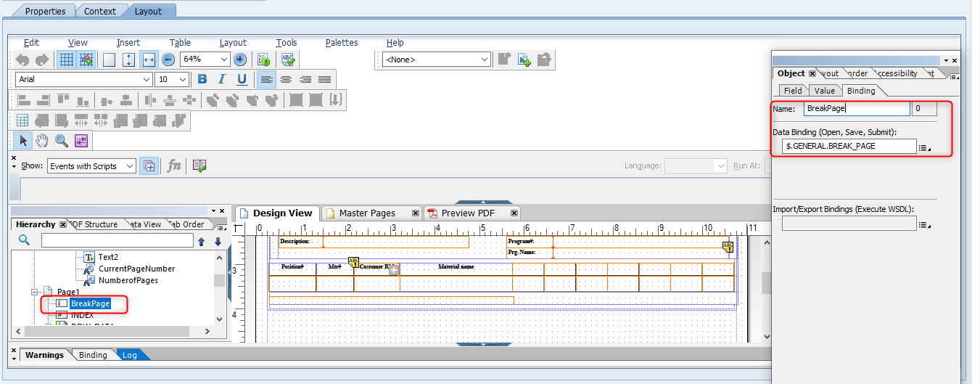This screenshot has height=384, width=980.
Task: Click the Insert Table toolbar icon
Action: tap(22, 120)
